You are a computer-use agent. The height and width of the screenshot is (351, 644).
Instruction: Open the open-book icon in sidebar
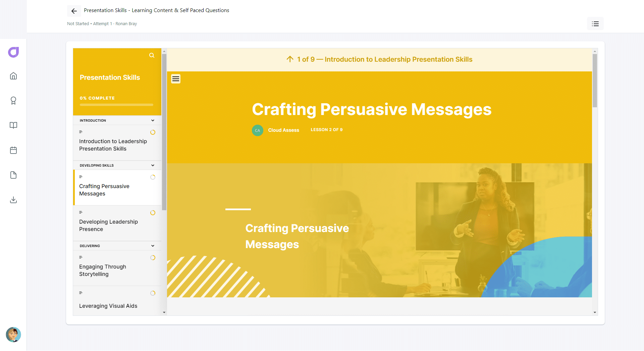pos(13,125)
